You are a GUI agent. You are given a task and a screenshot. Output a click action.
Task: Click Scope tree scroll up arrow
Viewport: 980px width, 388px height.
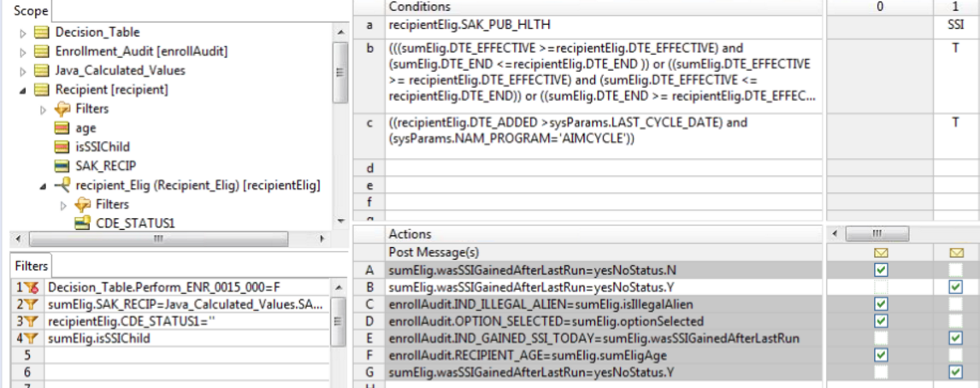point(340,32)
